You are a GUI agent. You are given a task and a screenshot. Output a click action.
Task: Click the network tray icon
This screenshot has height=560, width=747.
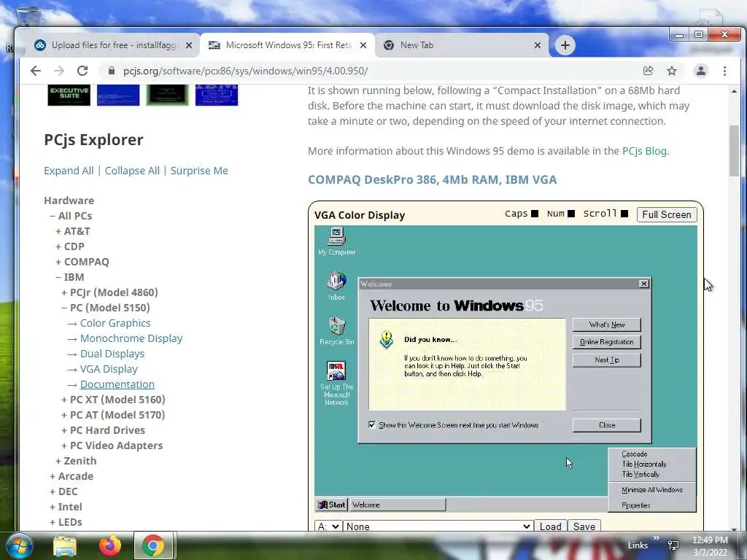[673, 545]
